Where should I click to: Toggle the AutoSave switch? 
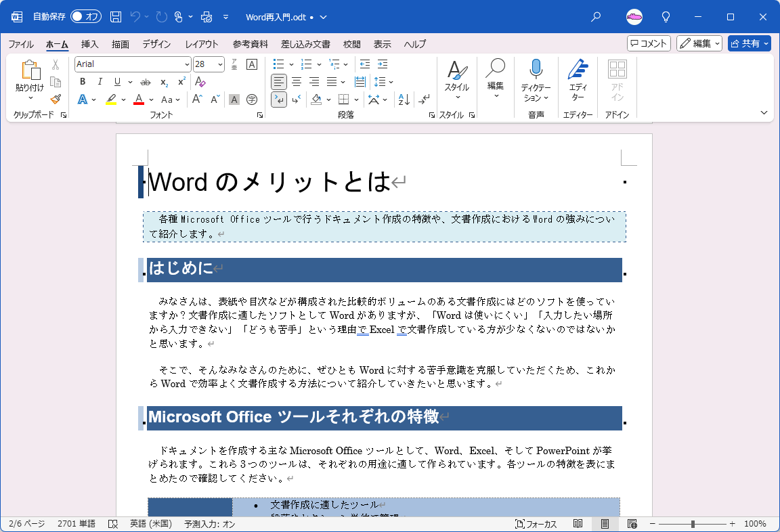85,17
